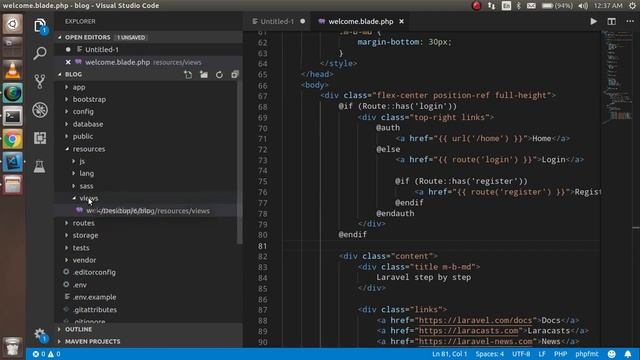The image size is (640, 360).
Task: Open the Extensions view in activity bar
Action: pos(40,138)
